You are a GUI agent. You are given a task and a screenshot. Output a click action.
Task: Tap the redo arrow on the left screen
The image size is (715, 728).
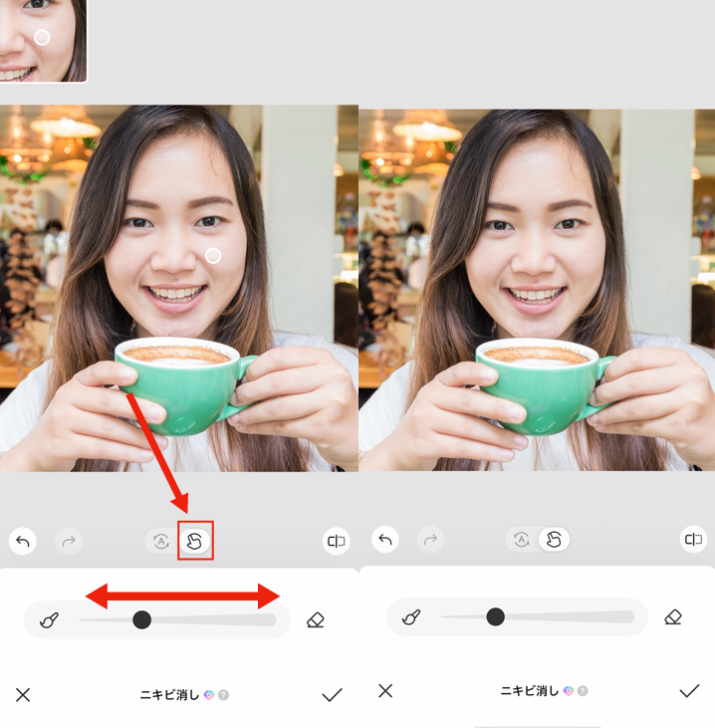coord(70,541)
